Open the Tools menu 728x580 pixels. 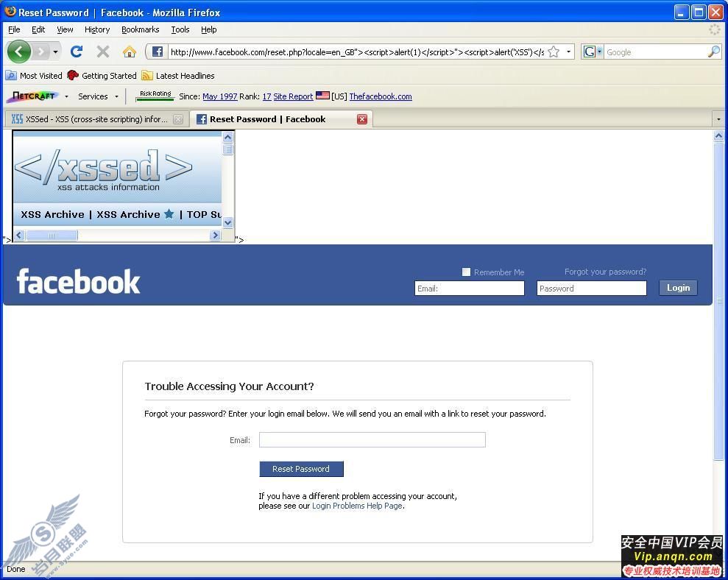[x=180, y=29]
